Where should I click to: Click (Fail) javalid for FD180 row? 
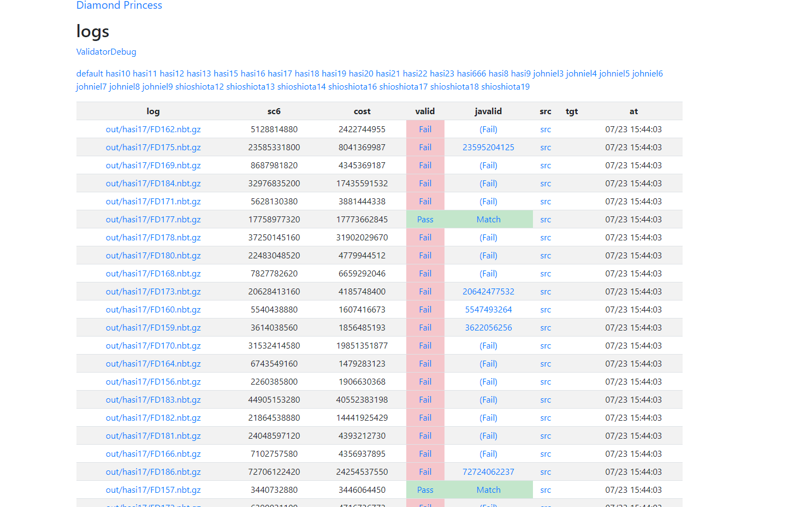point(489,256)
